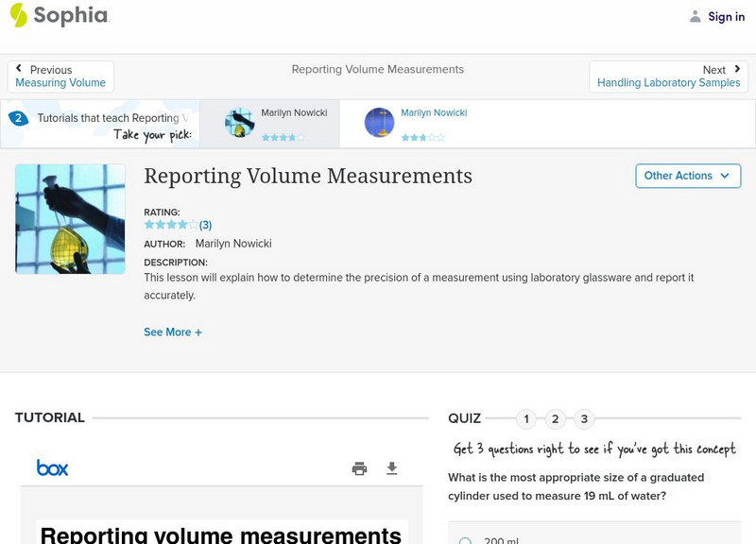Select the 200 mL radio option

pyautogui.click(x=465, y=541)
